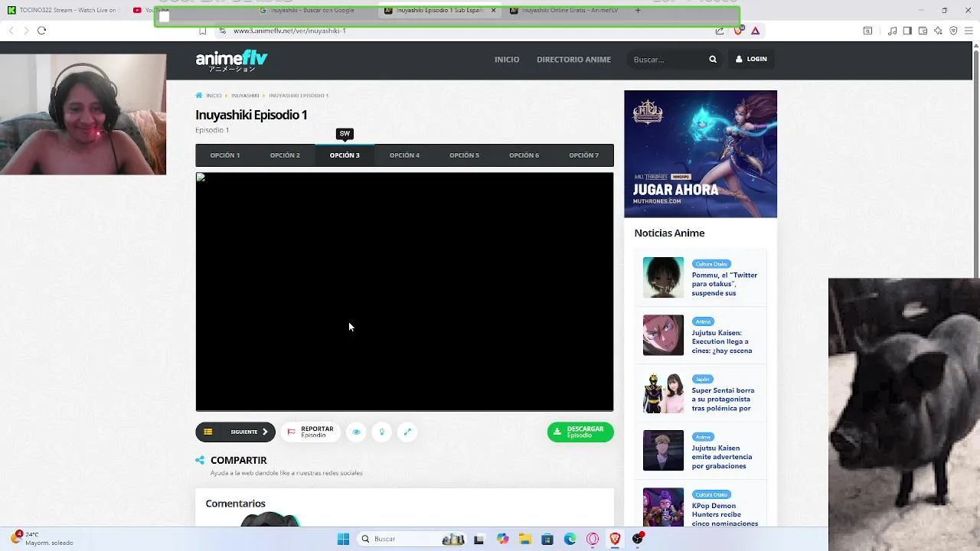Open the Pommu news thumbnail
The image size is (980, 551).
tap(663, 277)
